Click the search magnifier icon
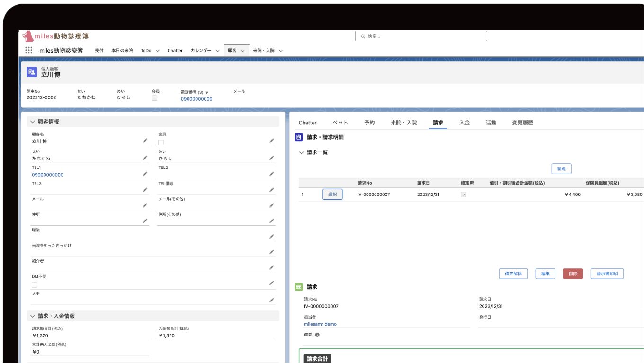 tap(363, 36)
